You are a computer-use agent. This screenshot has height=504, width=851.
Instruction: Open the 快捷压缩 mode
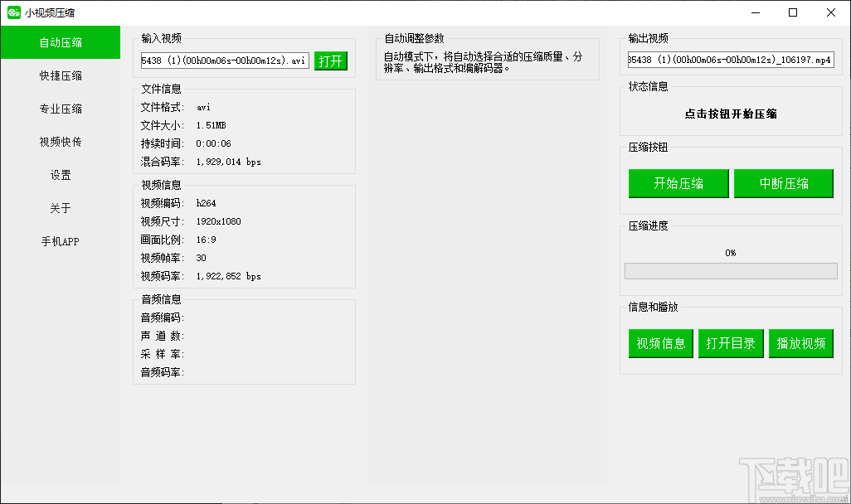[60, 75]
